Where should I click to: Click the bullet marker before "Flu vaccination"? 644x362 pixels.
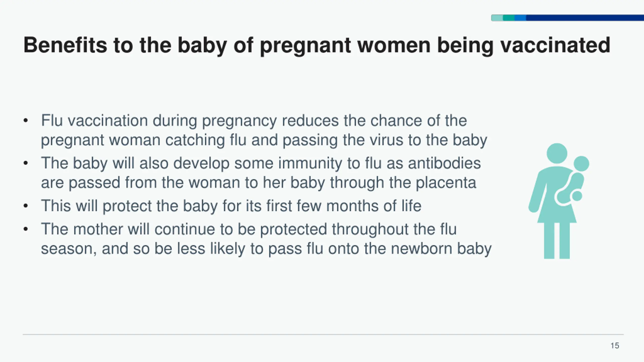(25, 121)
